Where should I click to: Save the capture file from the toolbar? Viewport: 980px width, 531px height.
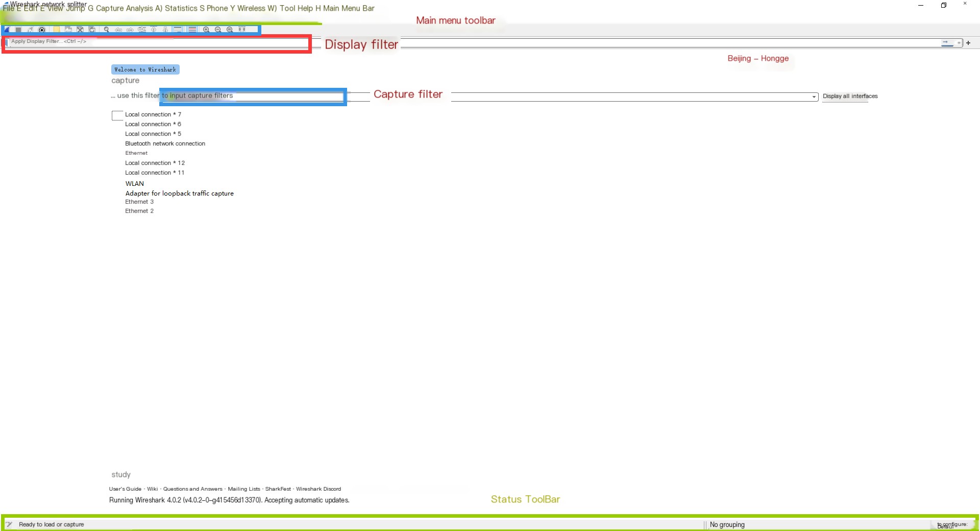pos(68,30)
